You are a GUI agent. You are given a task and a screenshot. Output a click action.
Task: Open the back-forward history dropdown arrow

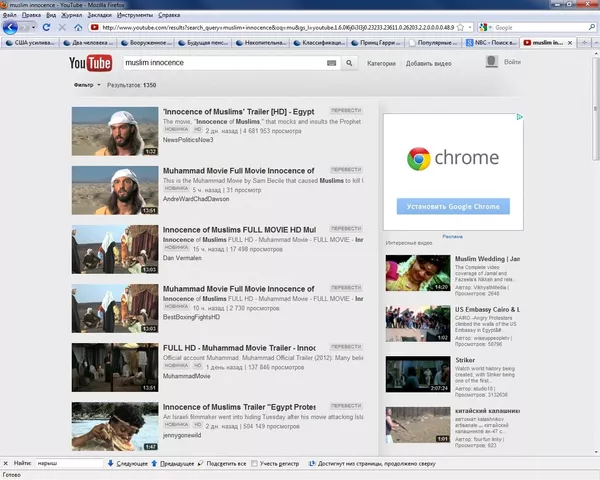tap(33, 28)
